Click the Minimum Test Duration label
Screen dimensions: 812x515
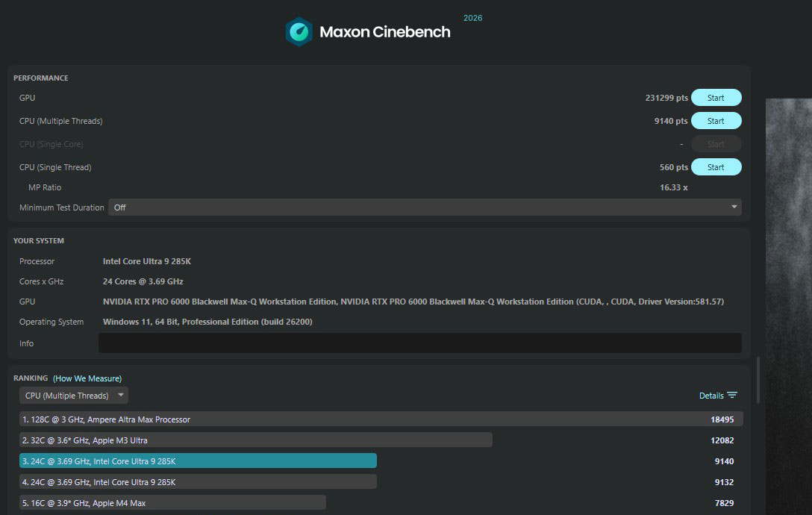click(62, 207)
